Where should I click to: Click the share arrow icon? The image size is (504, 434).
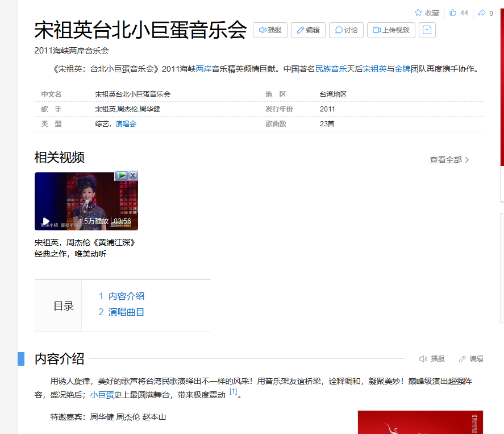point(482,13)
